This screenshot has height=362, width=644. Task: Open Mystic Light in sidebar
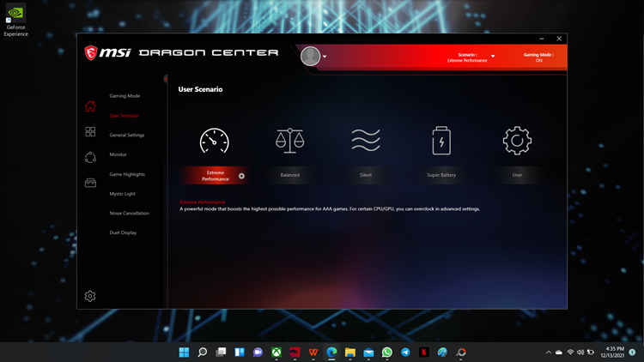coord(123,194)
